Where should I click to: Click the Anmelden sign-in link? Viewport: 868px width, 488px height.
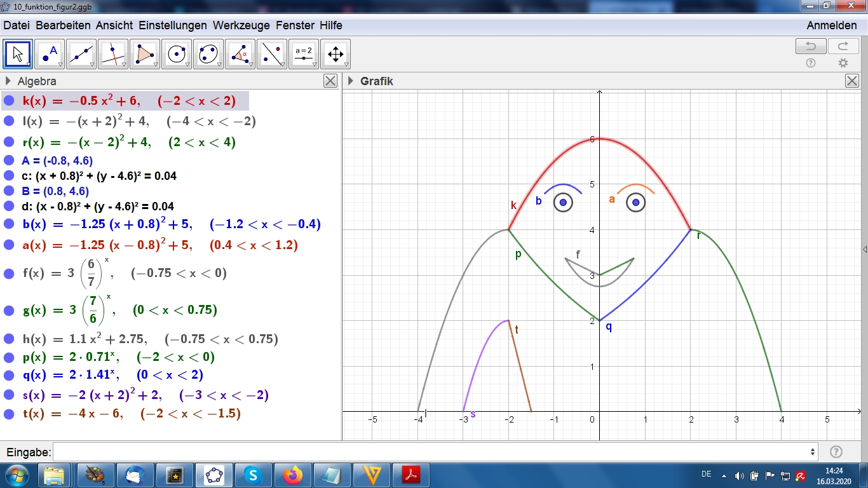click(831, 25)
